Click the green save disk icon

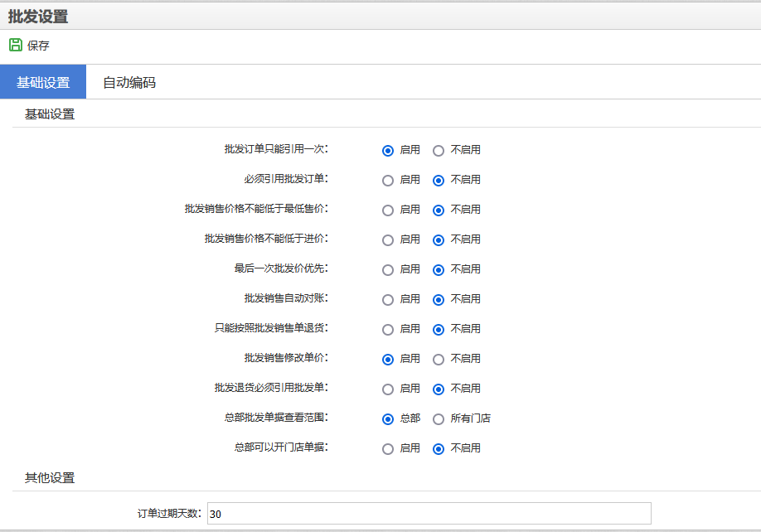point(16,45)
